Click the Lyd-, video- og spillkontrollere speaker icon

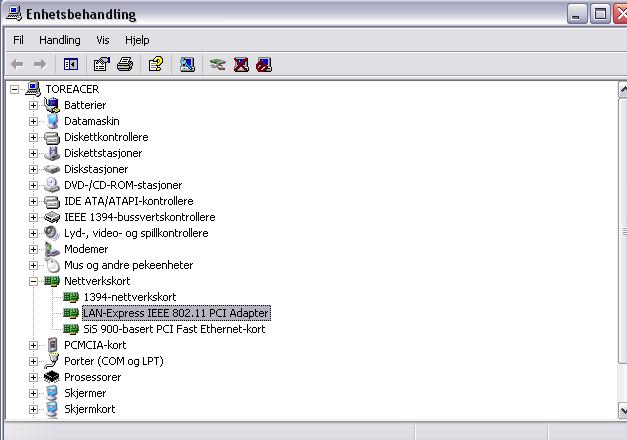[52, 233]
